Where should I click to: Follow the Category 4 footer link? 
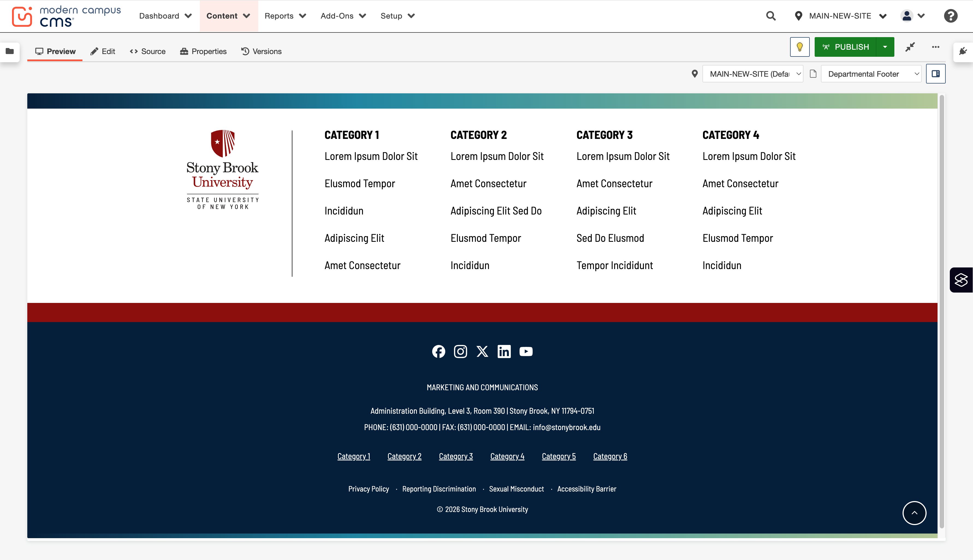coord(507,456)
